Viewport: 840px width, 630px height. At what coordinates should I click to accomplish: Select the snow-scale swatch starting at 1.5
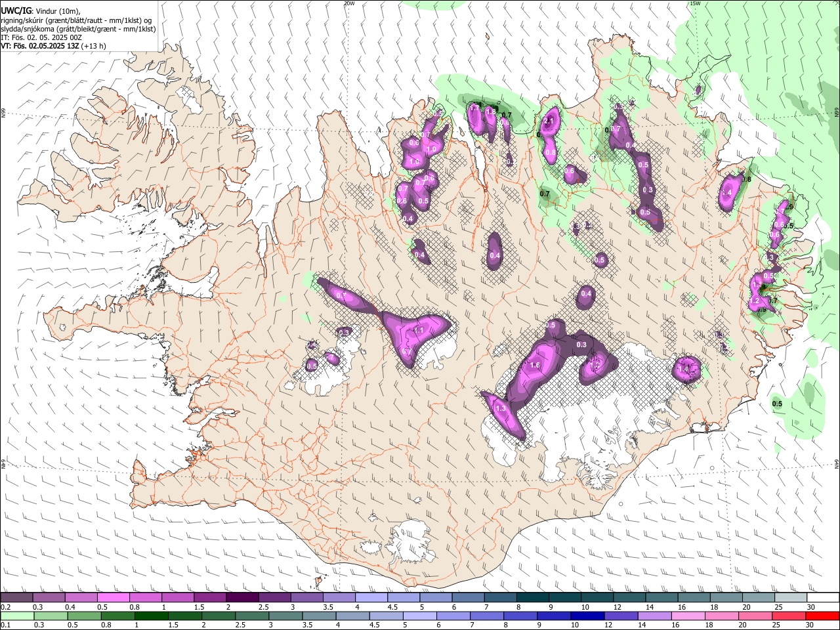tap(209, 597)
